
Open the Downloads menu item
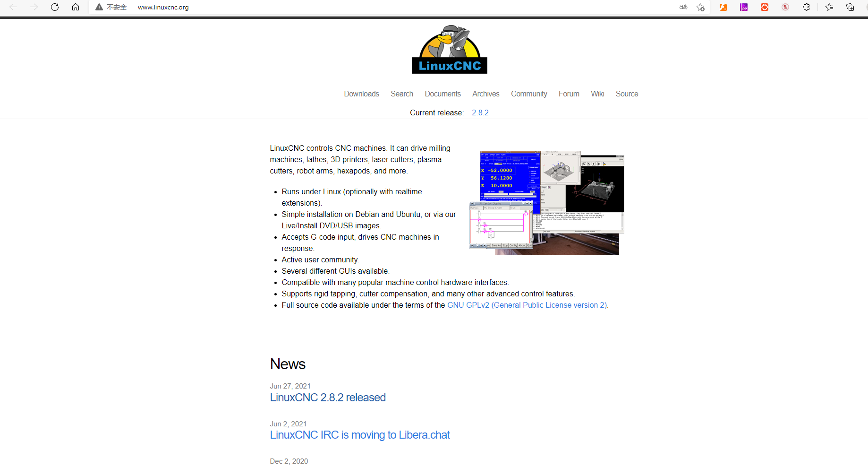point(361,94)
